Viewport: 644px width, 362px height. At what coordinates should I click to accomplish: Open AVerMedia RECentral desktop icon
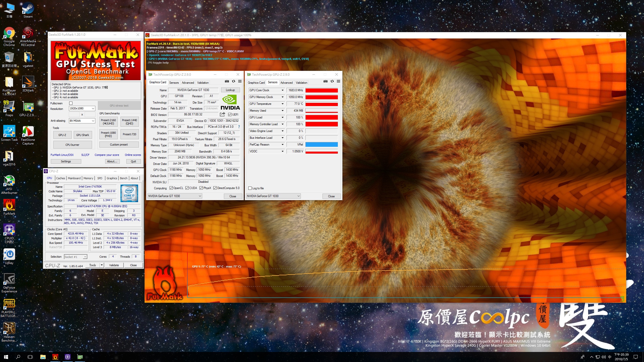tap(28, 37)
